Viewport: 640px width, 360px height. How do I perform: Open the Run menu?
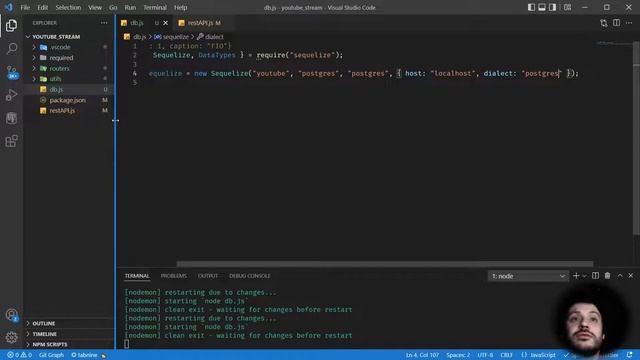tap(130, 7)
